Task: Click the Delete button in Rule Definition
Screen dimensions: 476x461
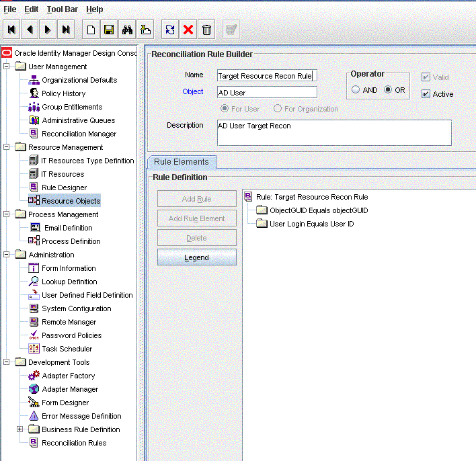Action: click(197, 238)
